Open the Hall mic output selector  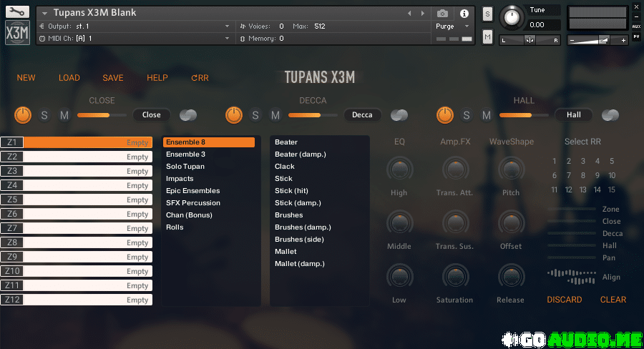[574, 115]
